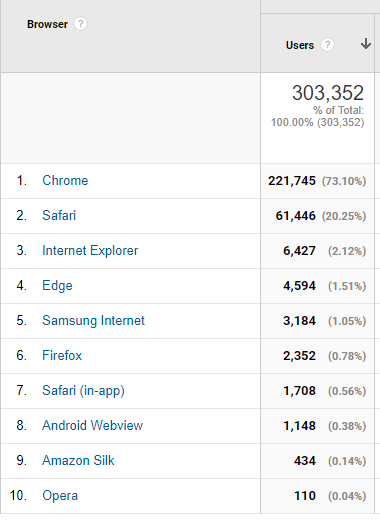Click the Samsung Internet link
Viewport: 380px width, 520px height.
pyautogui.click(x=93, y=321)
